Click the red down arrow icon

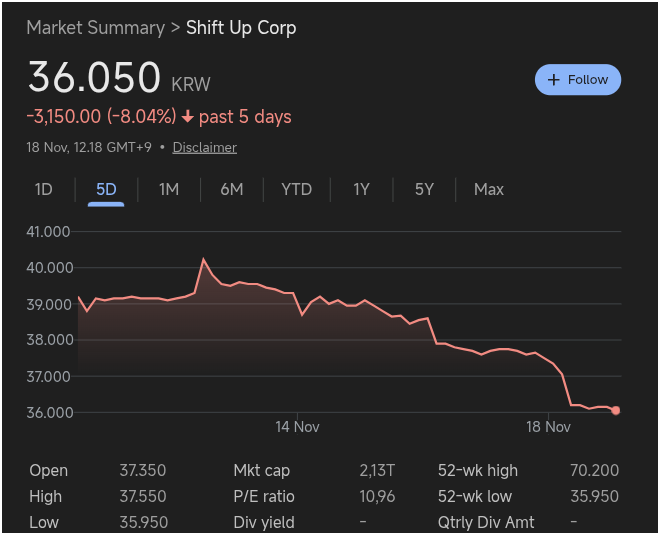187,117
